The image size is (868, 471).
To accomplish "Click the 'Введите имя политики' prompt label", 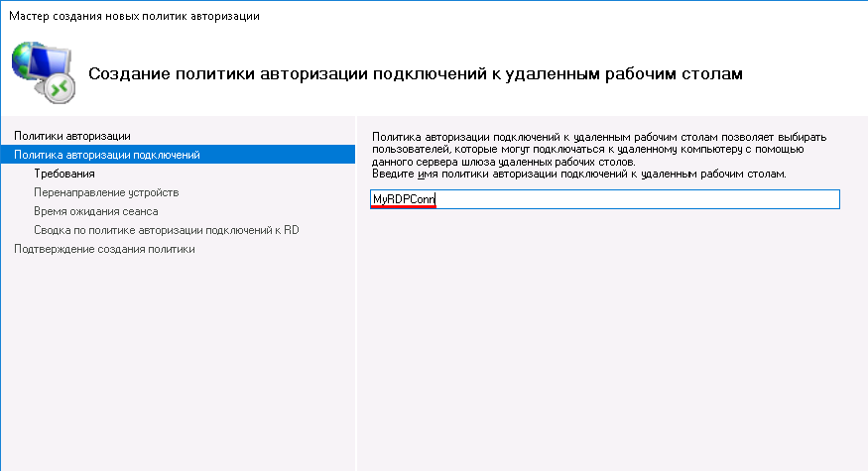I will coord(577,174).
